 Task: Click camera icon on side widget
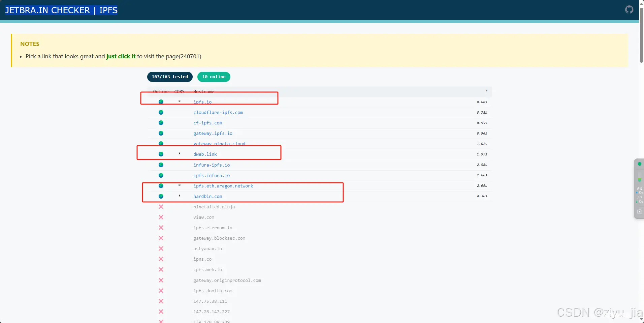click(x=639, y=211)
